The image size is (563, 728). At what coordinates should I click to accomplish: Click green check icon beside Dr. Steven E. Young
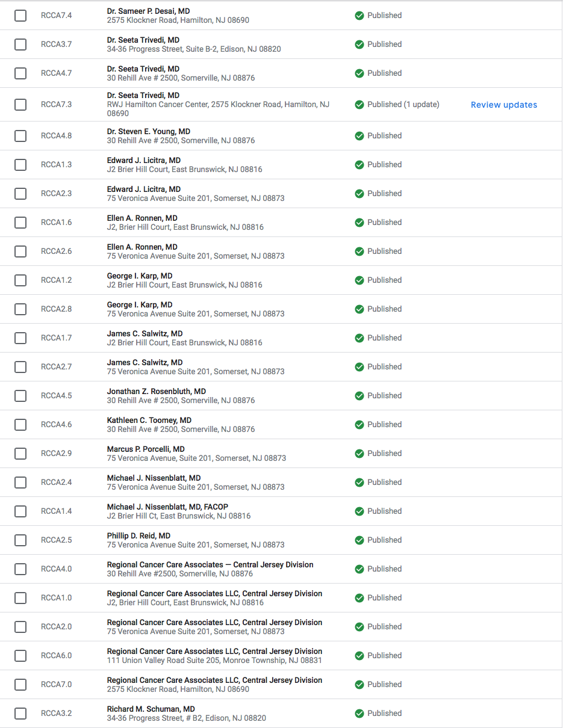(x=359, y=136)
